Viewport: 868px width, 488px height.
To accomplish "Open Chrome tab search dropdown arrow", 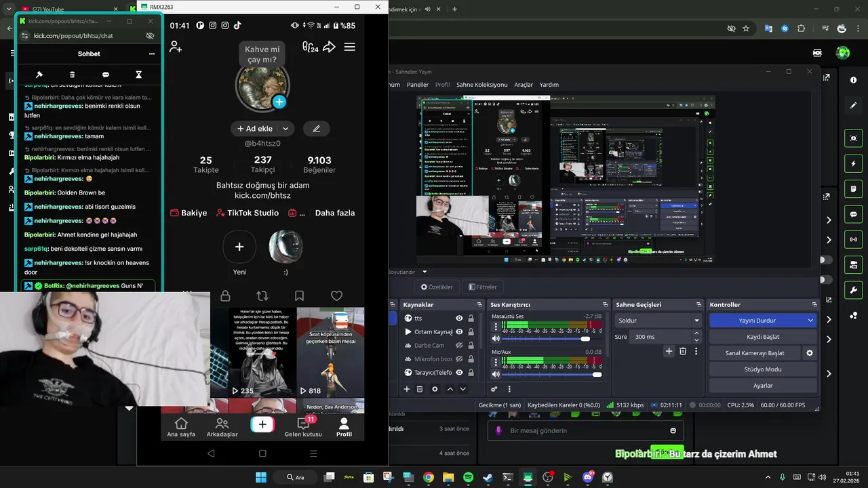I will (9, 9).
